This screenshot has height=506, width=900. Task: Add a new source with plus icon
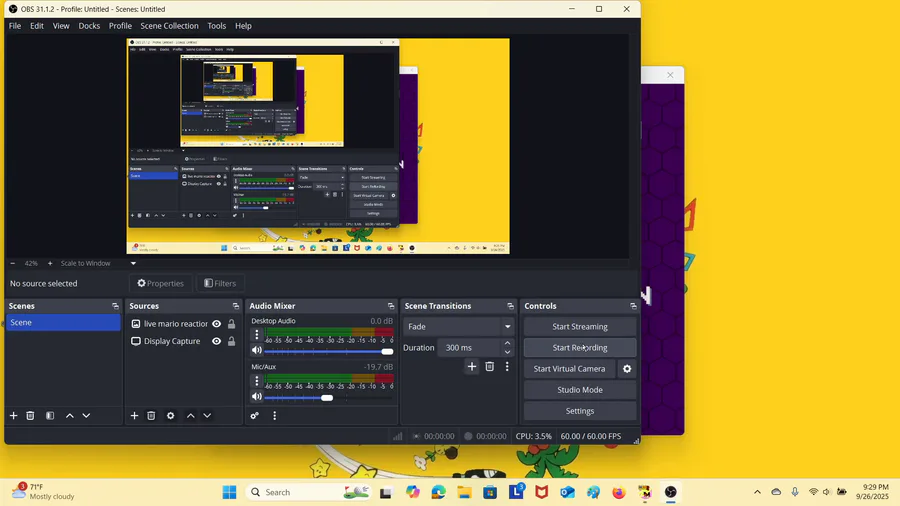134,415
